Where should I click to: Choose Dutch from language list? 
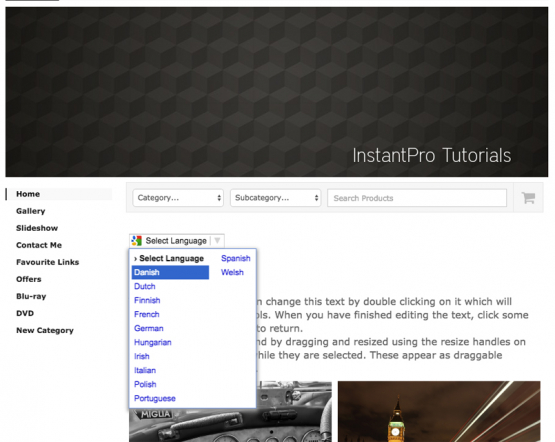pos(144,286)
